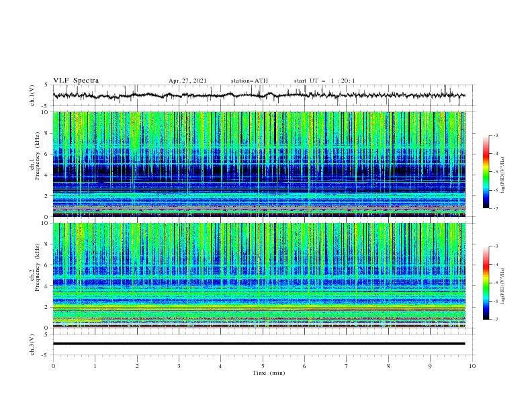
Task: Click time axis tick label '7'
Action: (347, 366)
